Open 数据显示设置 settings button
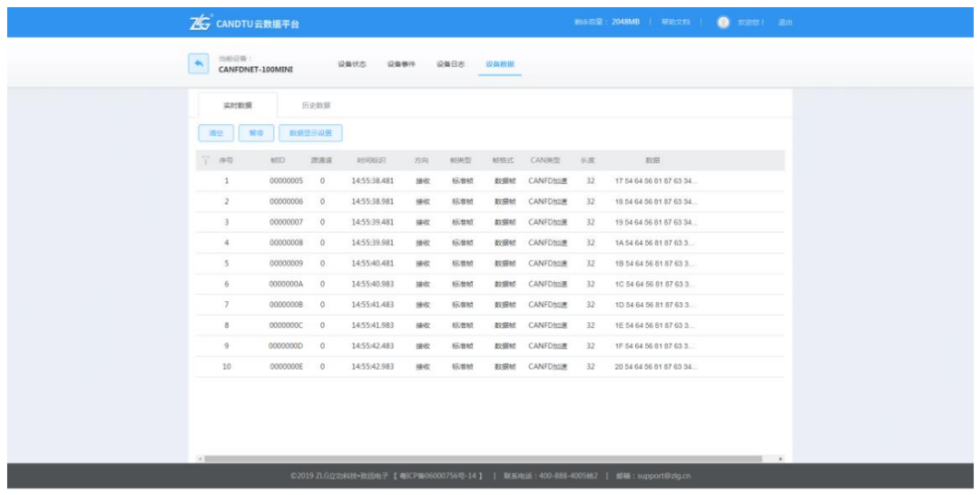The width and height of the screenshot is (980, 495). 310,133
